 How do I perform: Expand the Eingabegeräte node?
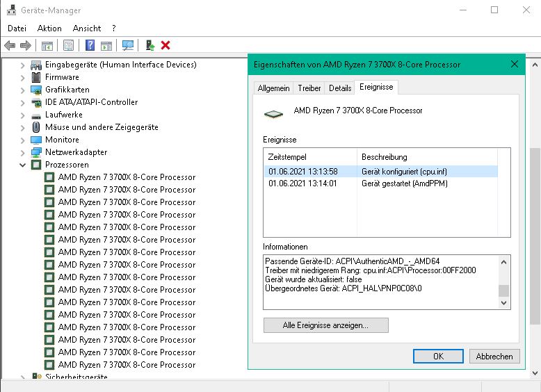click(23, 65)
